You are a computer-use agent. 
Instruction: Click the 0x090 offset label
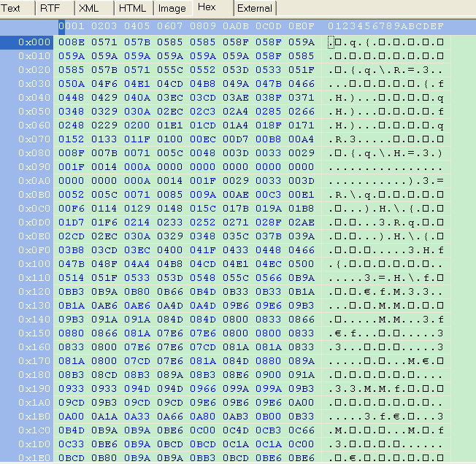point(34,167)
